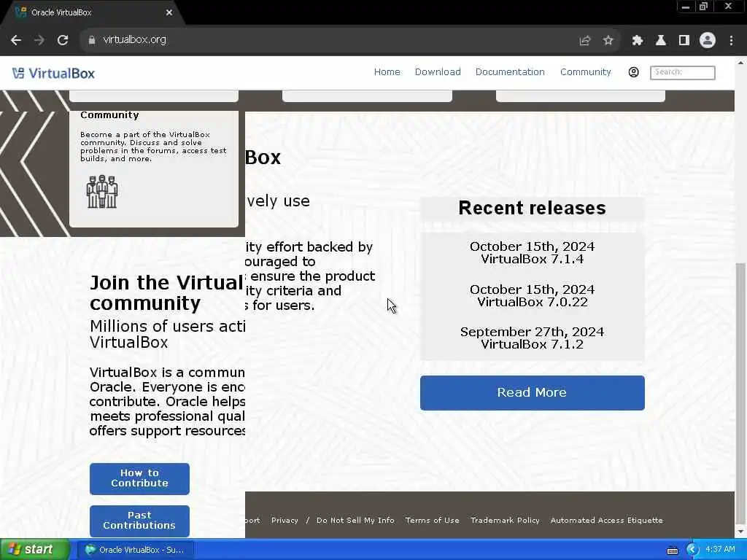The image size is (747, 560).
Task: Click the Read More button
Action: point(532,393)
